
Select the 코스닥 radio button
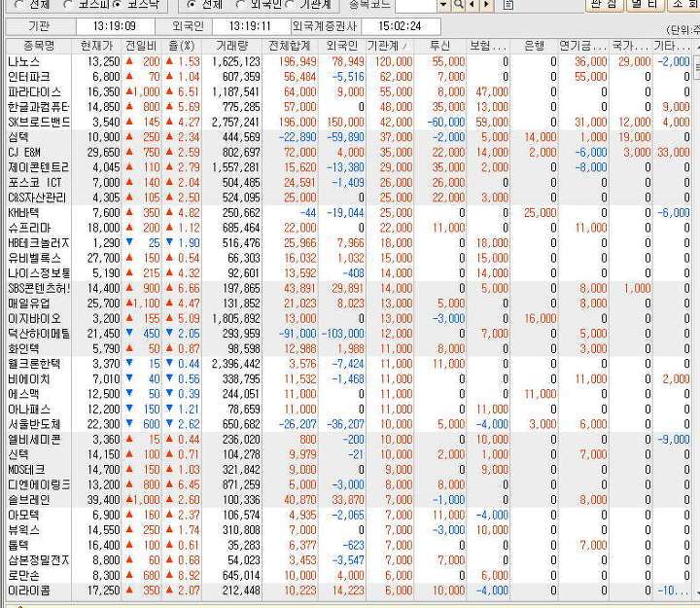pyautogui.click(x=118, y=5)
